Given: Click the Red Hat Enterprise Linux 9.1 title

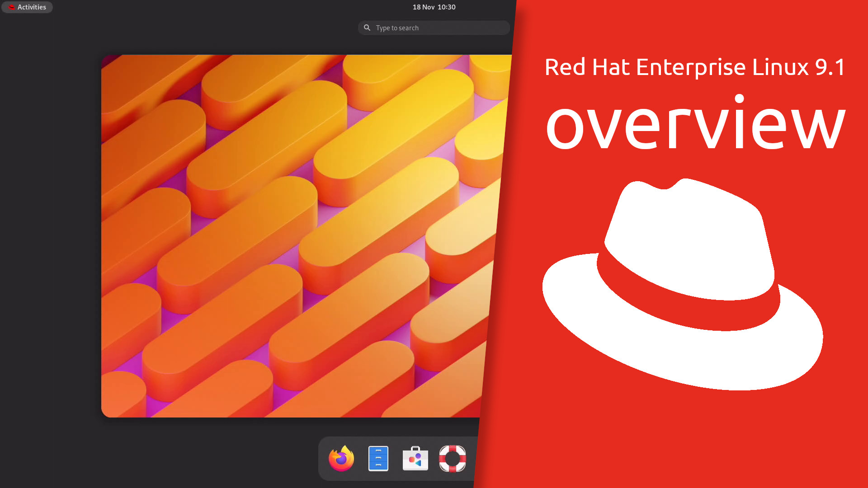Looking at the screenshot, I should pos(694,67).
